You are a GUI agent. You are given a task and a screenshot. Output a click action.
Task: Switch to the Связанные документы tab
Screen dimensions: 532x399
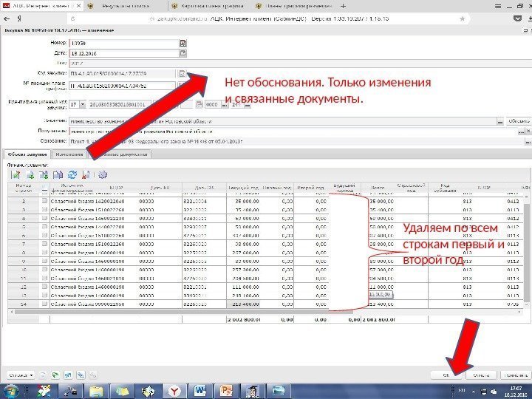pos(119,154)
